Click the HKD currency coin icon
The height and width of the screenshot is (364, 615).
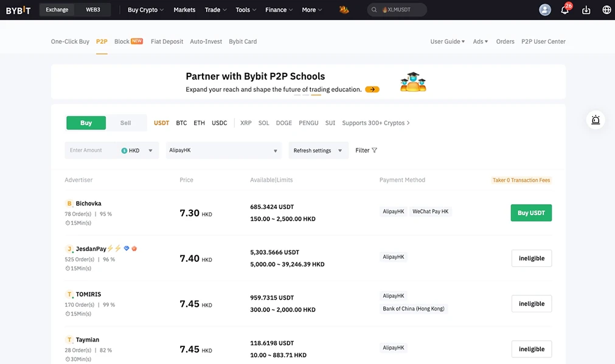[124, 151]
